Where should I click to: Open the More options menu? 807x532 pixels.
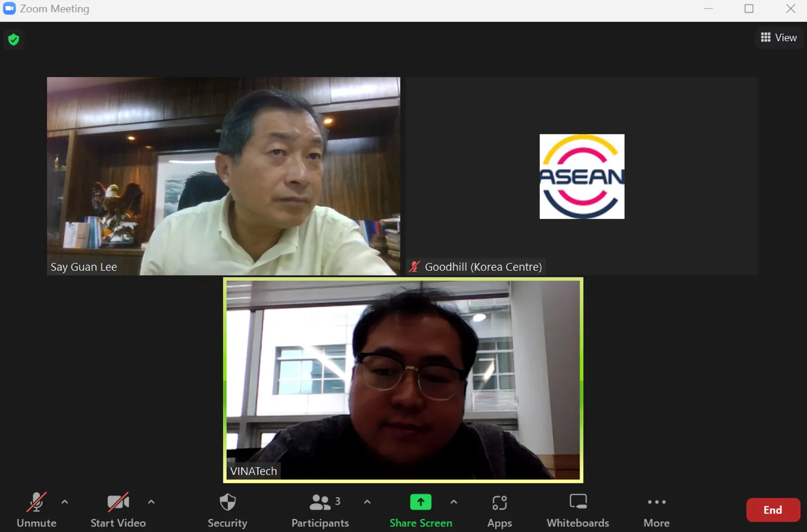pos(657,510)
